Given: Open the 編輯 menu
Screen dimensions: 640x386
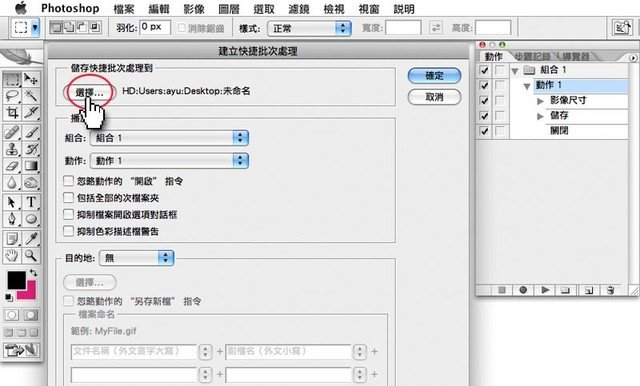Looking at the screenshot, I should point(159,9).
